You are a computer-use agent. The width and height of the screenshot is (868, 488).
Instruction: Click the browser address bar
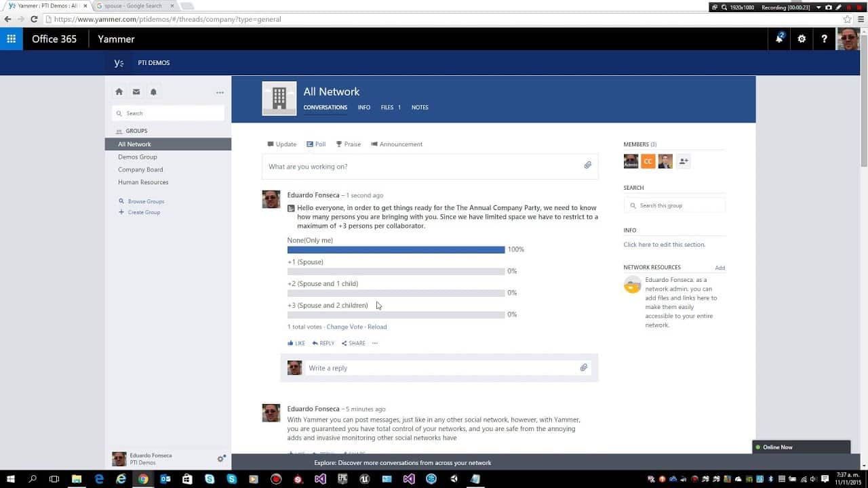coord(441,19)
